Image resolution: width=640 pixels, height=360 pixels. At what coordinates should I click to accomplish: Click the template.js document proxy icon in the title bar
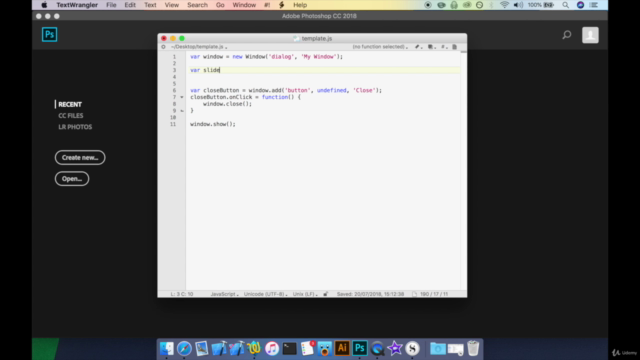click(296, 38)
